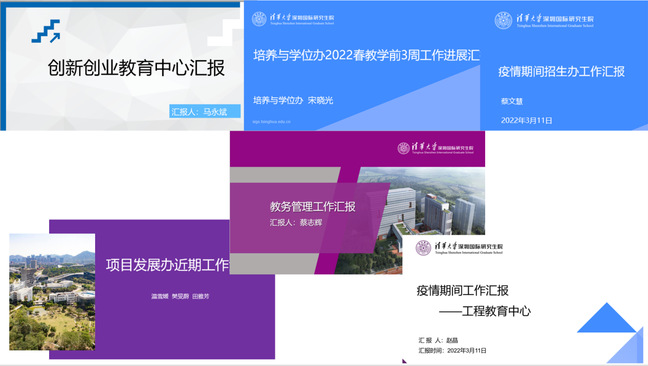Screen dimensions: 648x366
Task: Click the aerial campus photo
Action: [52, 292]
